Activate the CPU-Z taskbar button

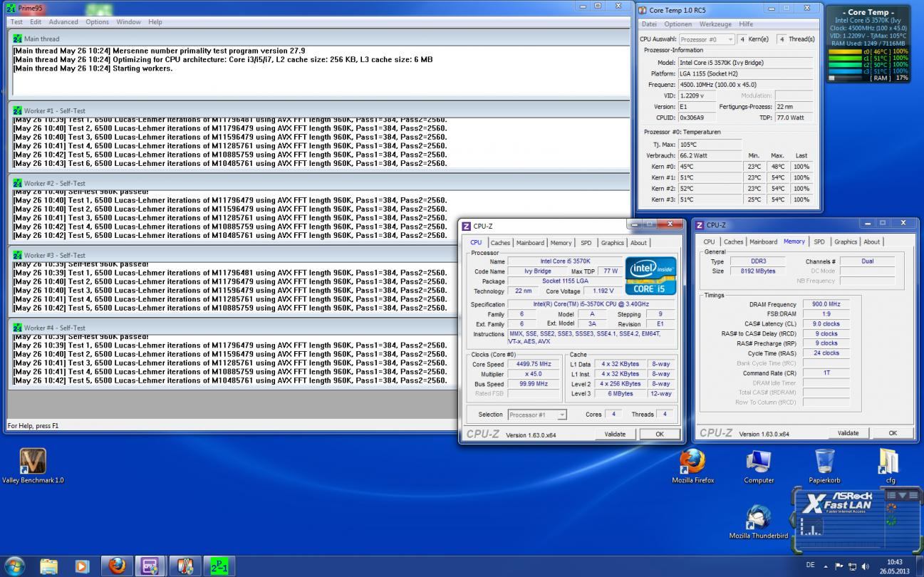150,566
